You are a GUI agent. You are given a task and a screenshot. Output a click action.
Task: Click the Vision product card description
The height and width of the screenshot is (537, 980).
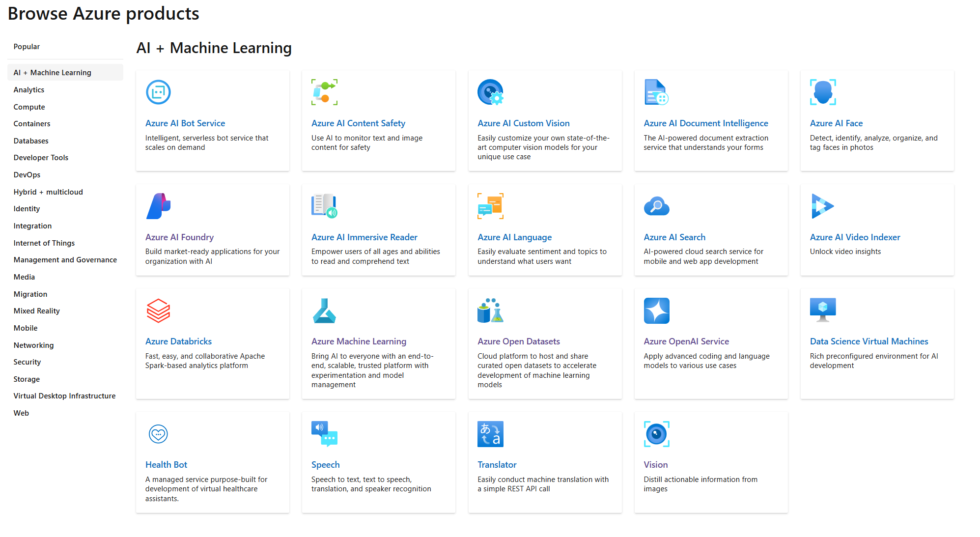point(700,484)
